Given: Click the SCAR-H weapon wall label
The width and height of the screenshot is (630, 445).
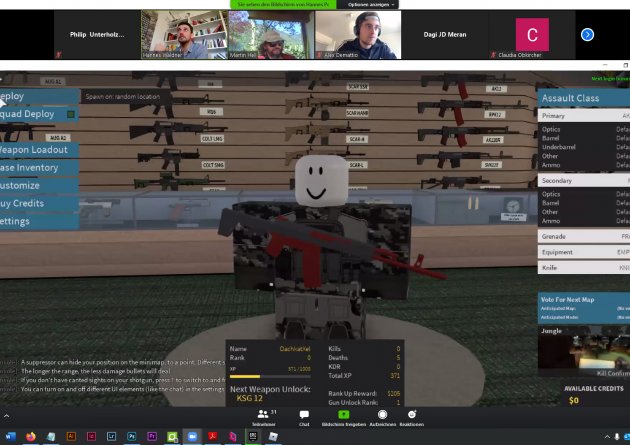Looking at the screenshot, I should pos(357,139).
